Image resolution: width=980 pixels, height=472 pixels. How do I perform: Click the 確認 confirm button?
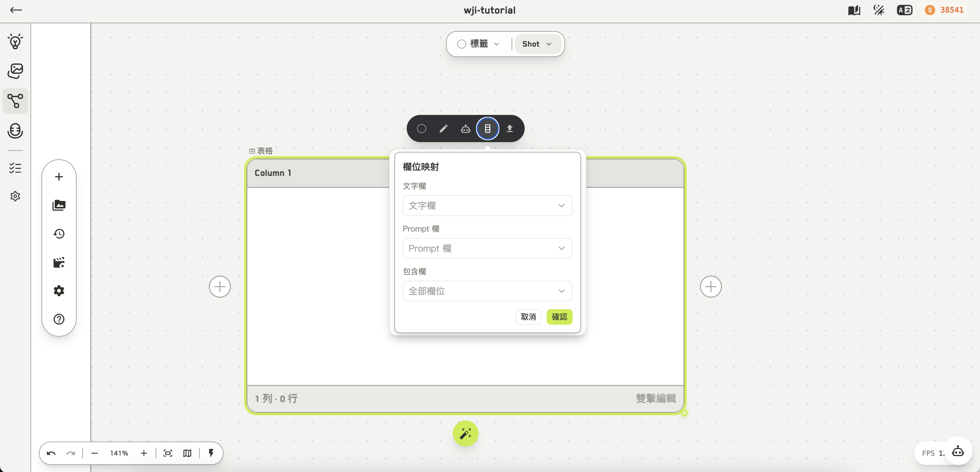(x=559, y=317)
